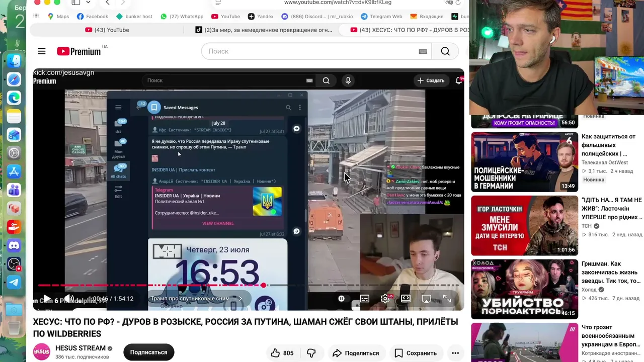Screen dimensions: 644x362
Task: Open "ПОЛИЦЕЙСКИЕ МОШЕННИКИ В ГЕРМАНИИ" thumbnail
Action: pos(524,162)
